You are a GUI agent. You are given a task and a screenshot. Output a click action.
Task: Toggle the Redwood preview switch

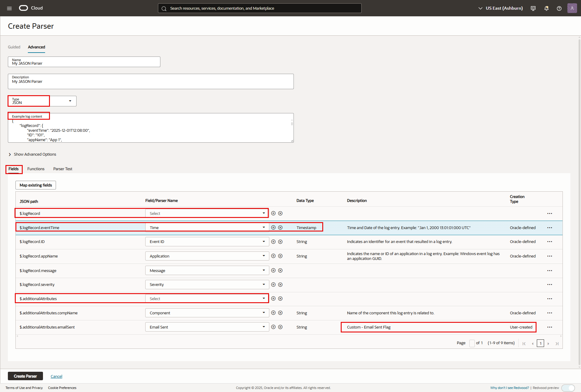pyautogui.click(x=568, y=388)
